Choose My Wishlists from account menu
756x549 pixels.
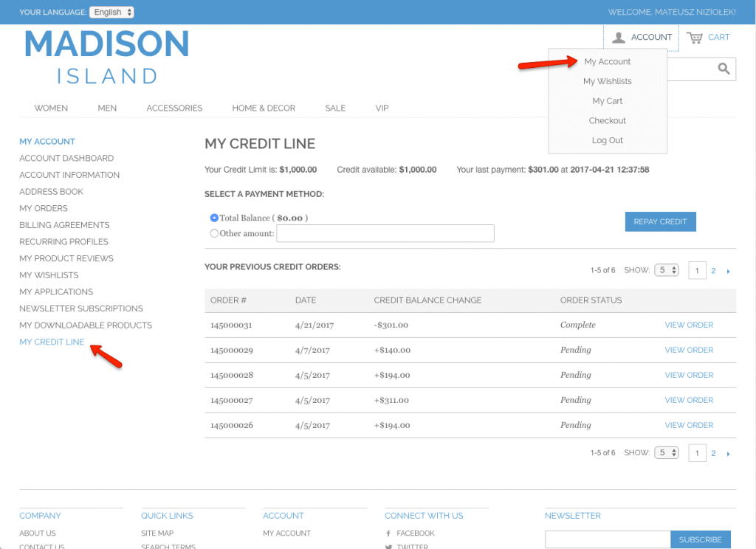[607, 81]
